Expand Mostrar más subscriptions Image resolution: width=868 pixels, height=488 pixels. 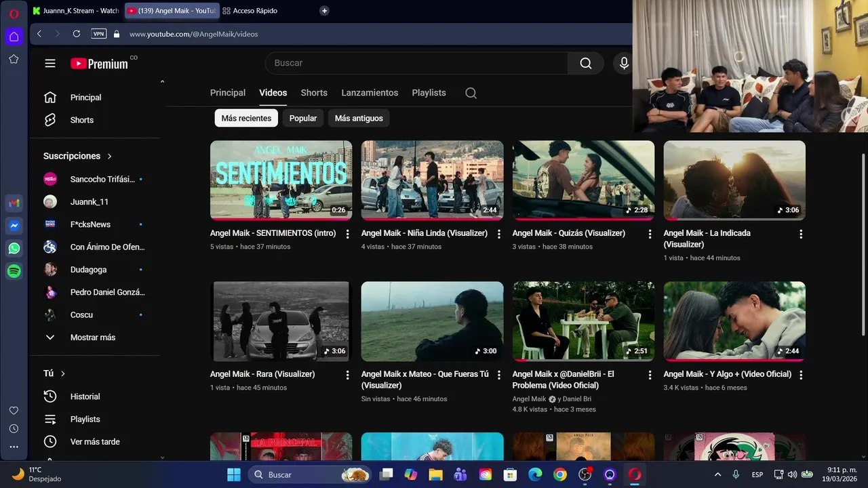coord(94,338)
